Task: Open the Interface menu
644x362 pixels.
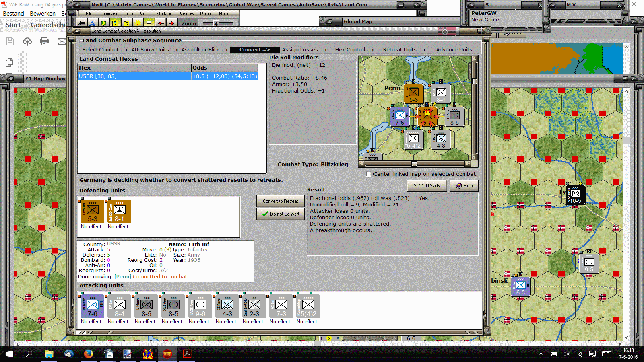Action: 164,14
